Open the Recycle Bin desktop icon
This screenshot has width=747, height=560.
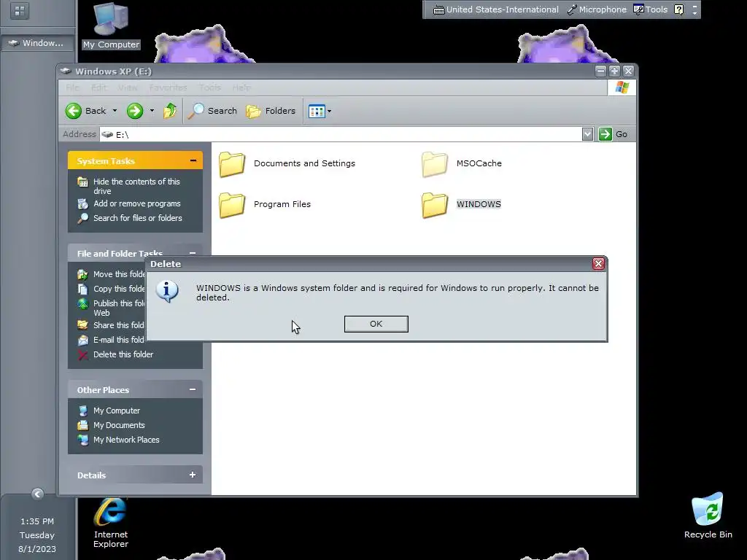pyautogui.click(x=708, y=516)
